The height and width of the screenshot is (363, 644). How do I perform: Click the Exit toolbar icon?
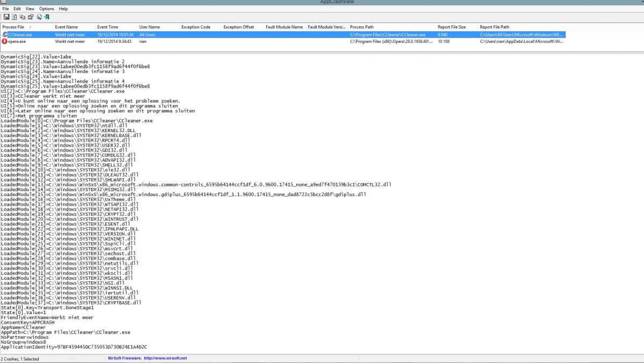click(47, 17)
